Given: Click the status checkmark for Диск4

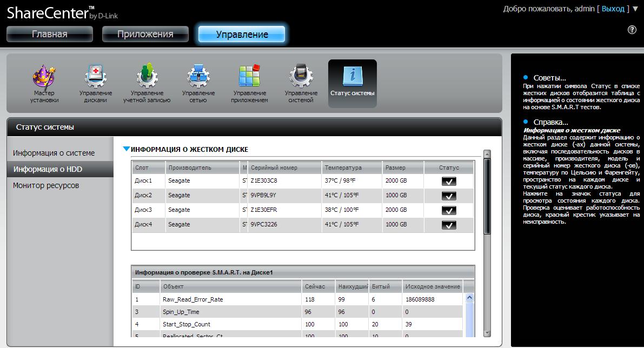Looking at the screenshot, I should tap(448, 225).
